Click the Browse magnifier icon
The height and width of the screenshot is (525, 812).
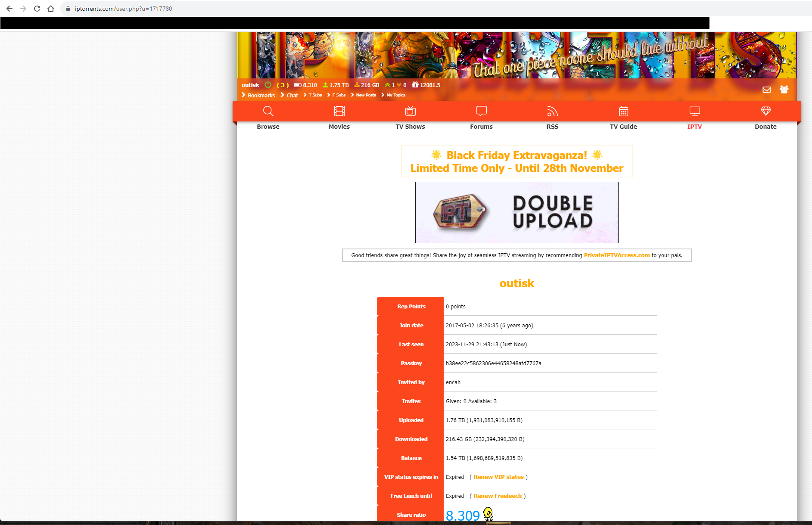pyautogui.click(x=268, y=111)
